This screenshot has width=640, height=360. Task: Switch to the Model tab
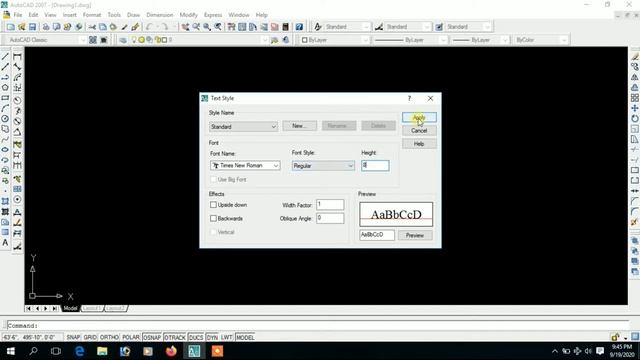click(x=70, y=308)
